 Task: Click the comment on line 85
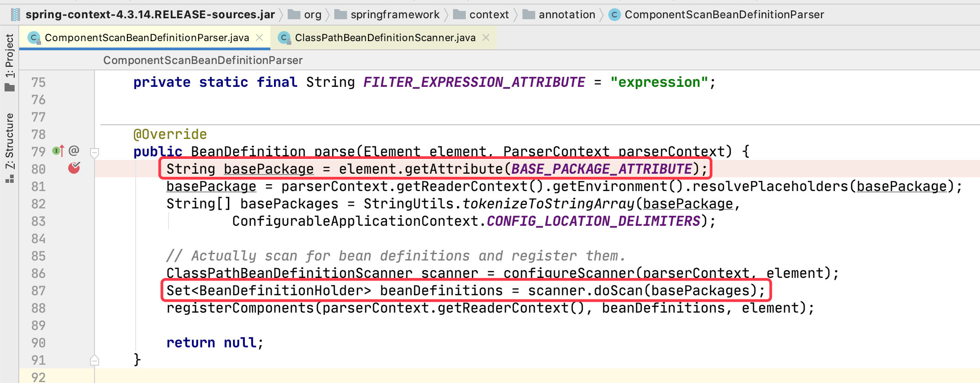pyautogui.click(x=395, y=256)
